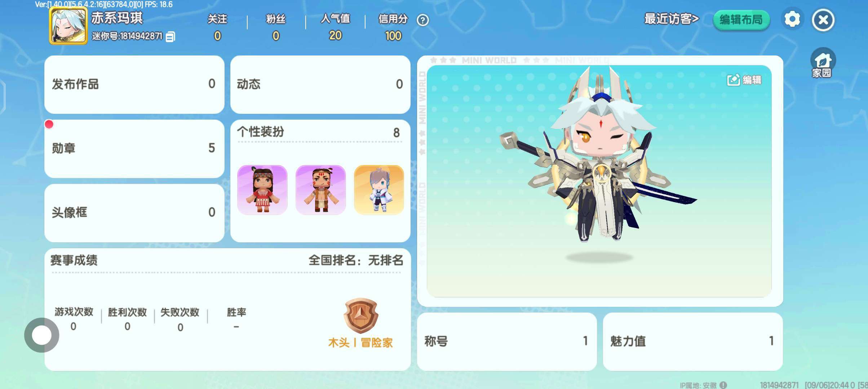
Task: Open the credit score help icon
Action: (422, 20)
